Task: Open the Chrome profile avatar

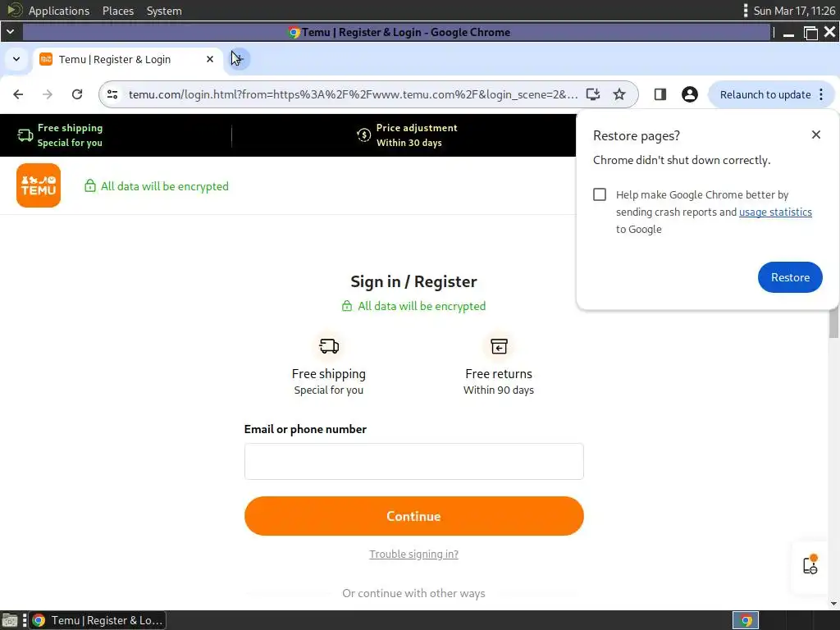Action: click(689, 94)
